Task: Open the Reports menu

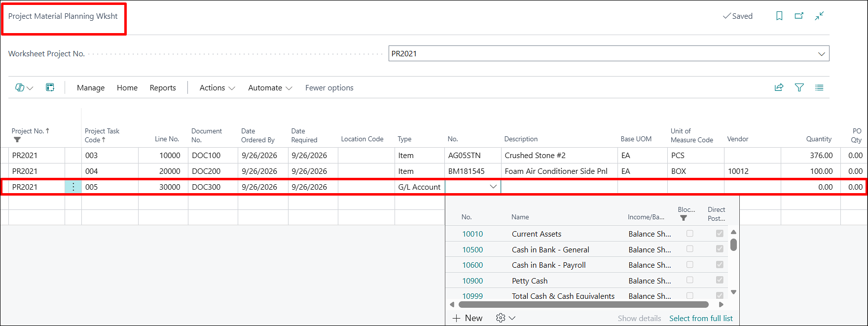Action: (163, 87)
